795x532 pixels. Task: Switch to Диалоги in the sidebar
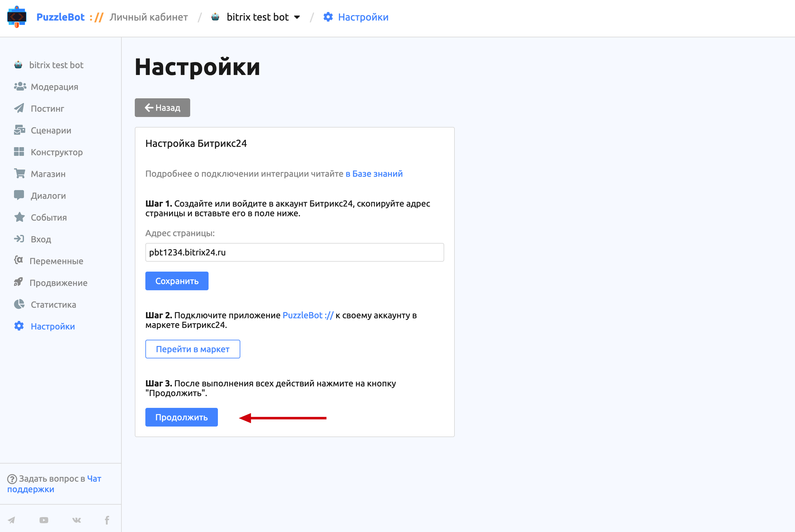click(x=48, y=195)
